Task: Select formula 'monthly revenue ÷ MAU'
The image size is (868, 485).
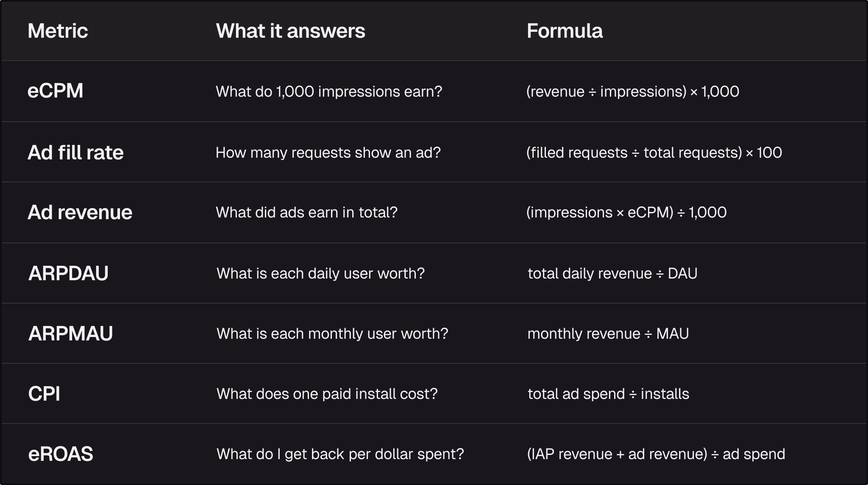Action: click(x=608, y=334)
